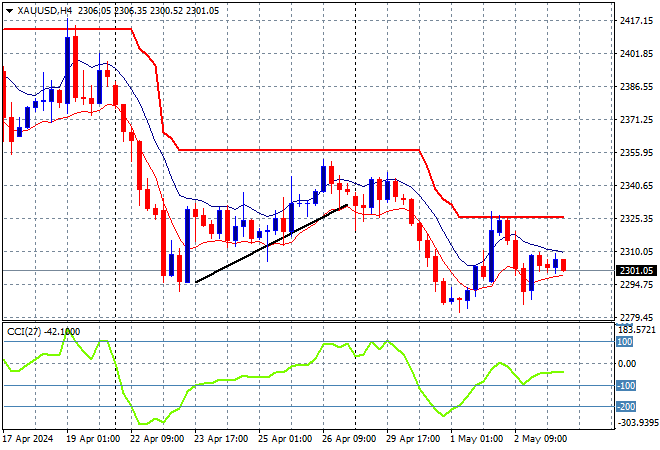Click the last red candle on the right

[x=564, y=265]
